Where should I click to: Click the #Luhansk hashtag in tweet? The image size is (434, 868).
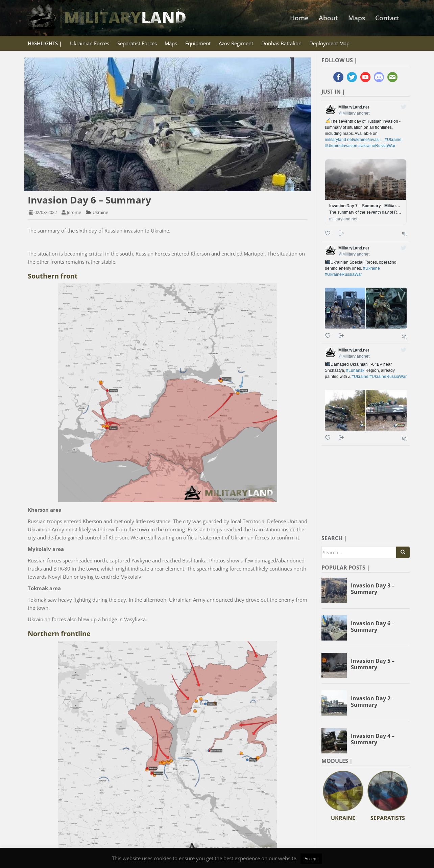pos(355,370)
